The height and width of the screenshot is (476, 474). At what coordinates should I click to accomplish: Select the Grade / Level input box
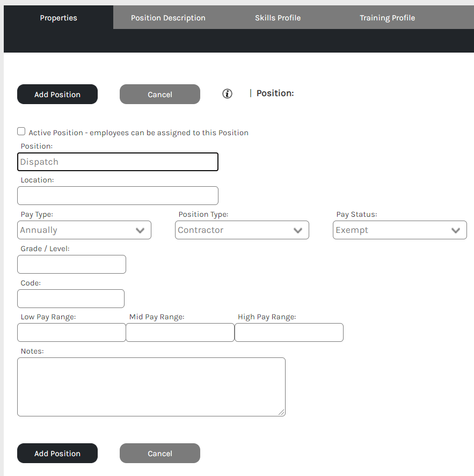71,265
